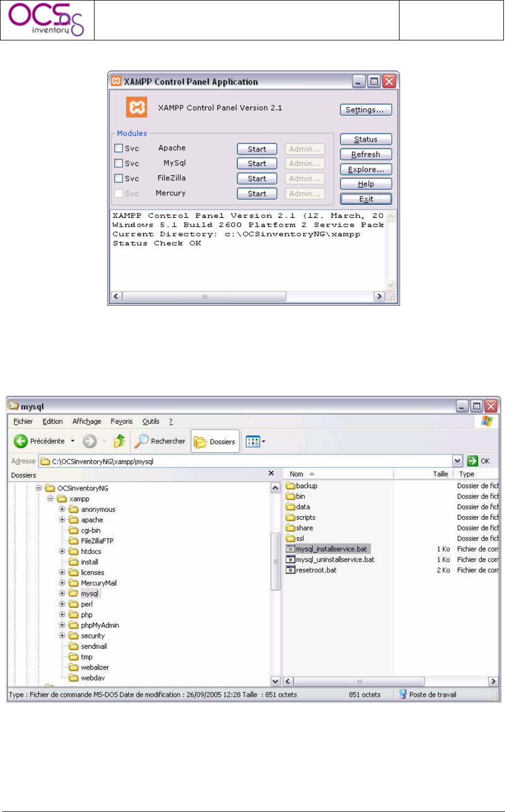Open the Affichage menu
The image size is (505, 812).
(87, 422)
